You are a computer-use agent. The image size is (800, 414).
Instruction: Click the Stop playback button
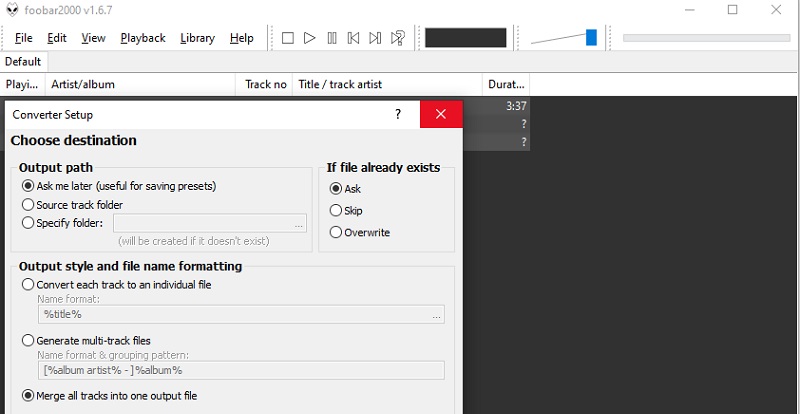[x=288, y=38]
